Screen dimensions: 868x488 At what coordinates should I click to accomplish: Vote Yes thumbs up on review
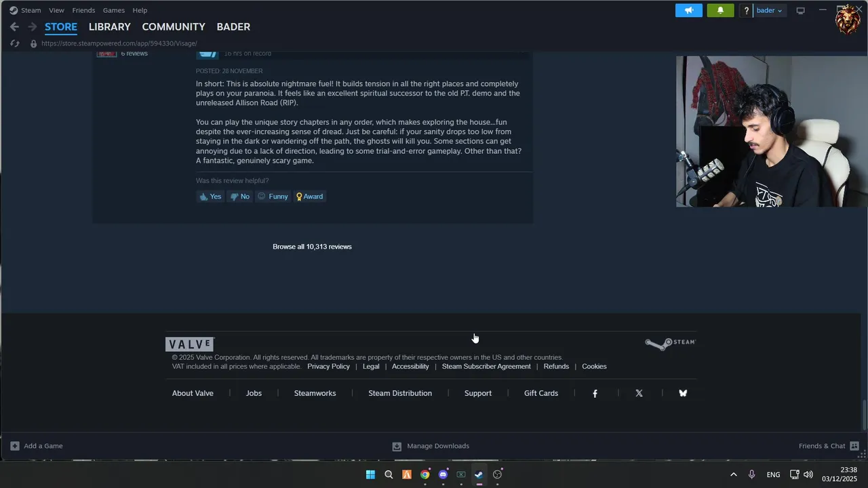tap(210, 197)
